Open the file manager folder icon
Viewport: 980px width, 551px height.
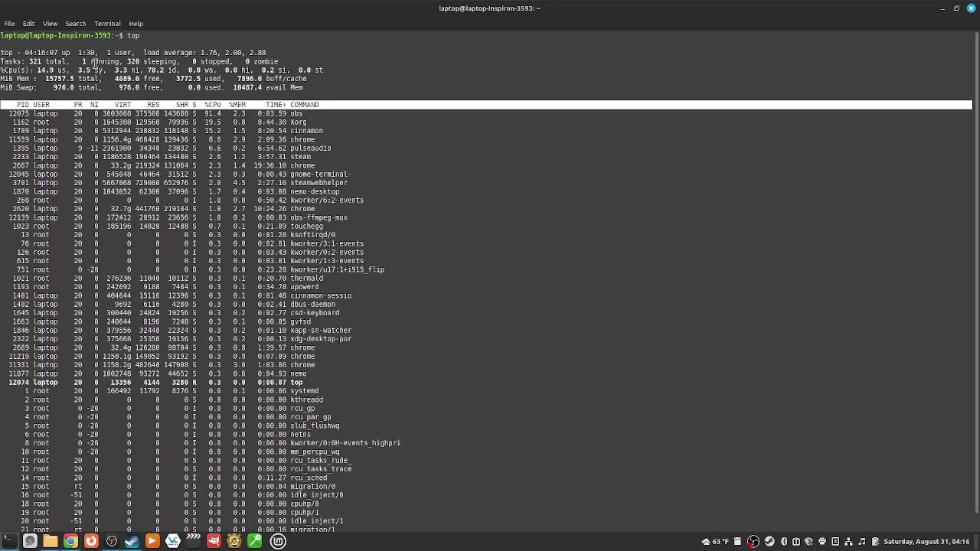(51, 541)
